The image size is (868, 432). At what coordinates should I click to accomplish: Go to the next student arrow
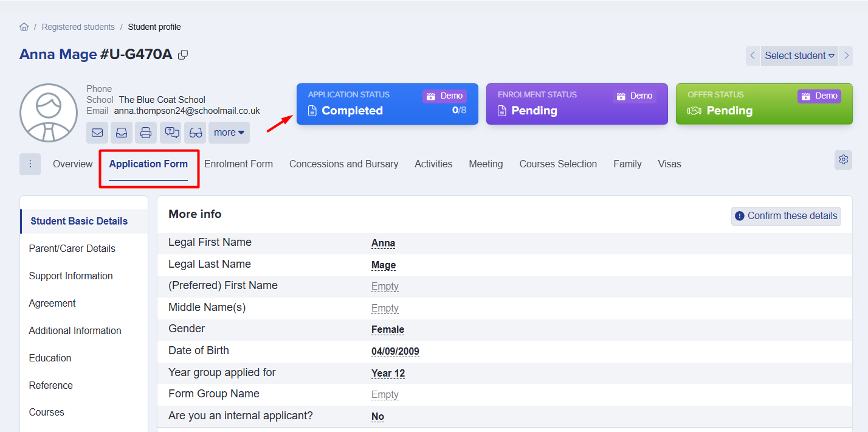coord(846,55)
